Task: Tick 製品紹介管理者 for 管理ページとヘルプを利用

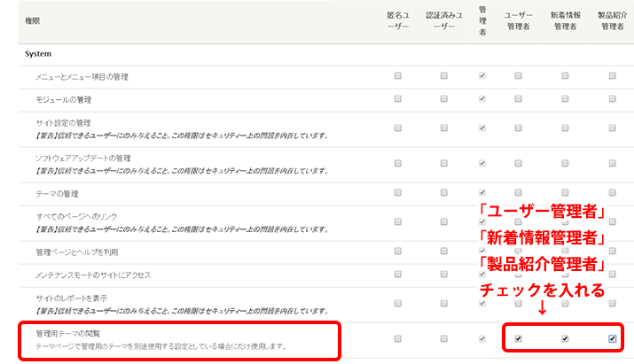Action: point(612,251)
